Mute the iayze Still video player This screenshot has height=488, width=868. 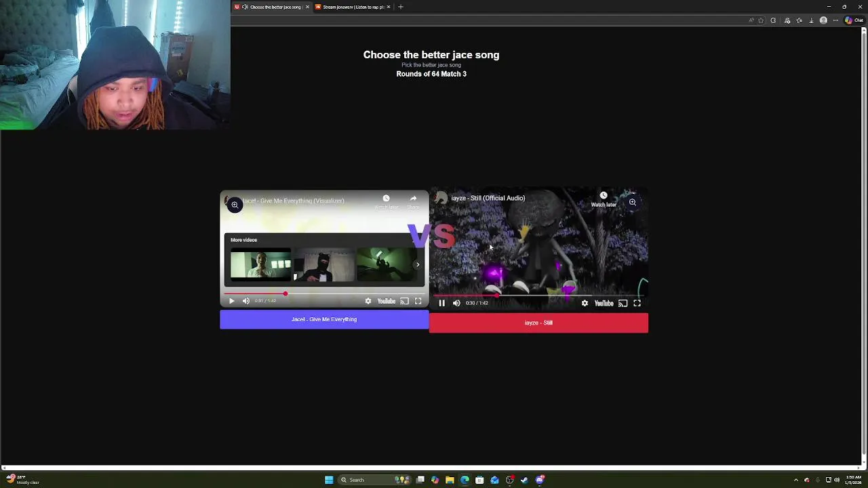tap(456, 303)
